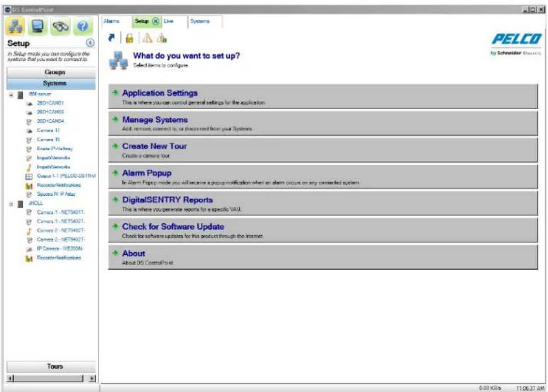Screen dimensions: 548x392
Task: Collapse the IBM-server tree node
Action: click(x=11, y=95)
